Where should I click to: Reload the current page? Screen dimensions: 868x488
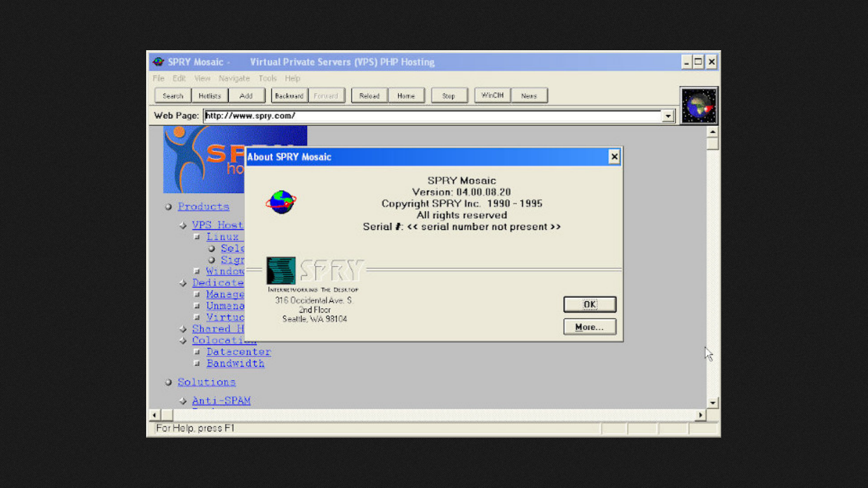click(369, 96)
